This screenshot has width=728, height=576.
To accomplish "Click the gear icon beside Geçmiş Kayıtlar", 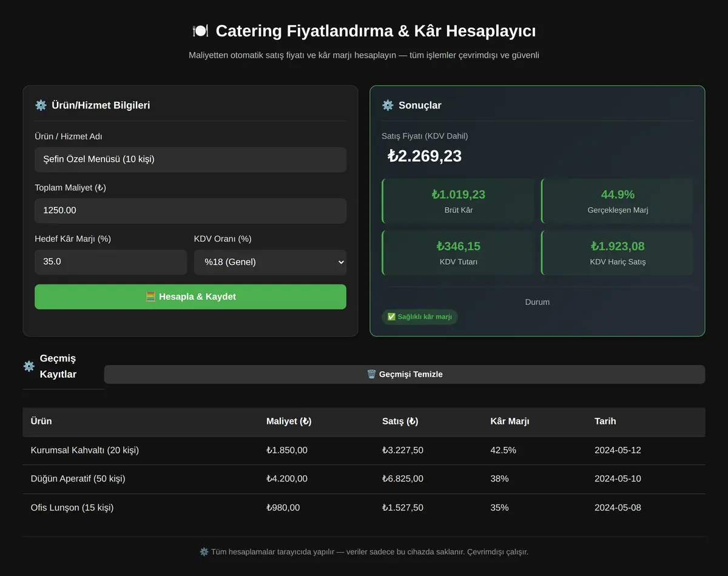I will click(x=29, y=366).
